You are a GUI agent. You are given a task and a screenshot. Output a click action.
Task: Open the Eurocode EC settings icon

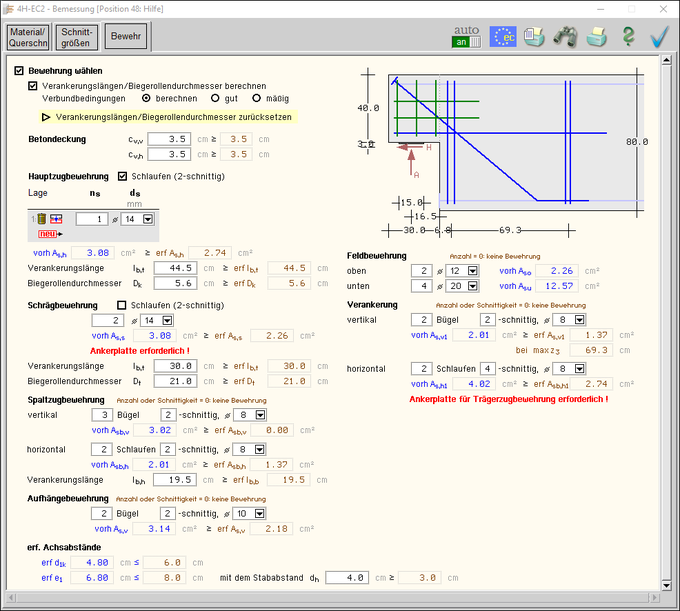tap(503, 37)
